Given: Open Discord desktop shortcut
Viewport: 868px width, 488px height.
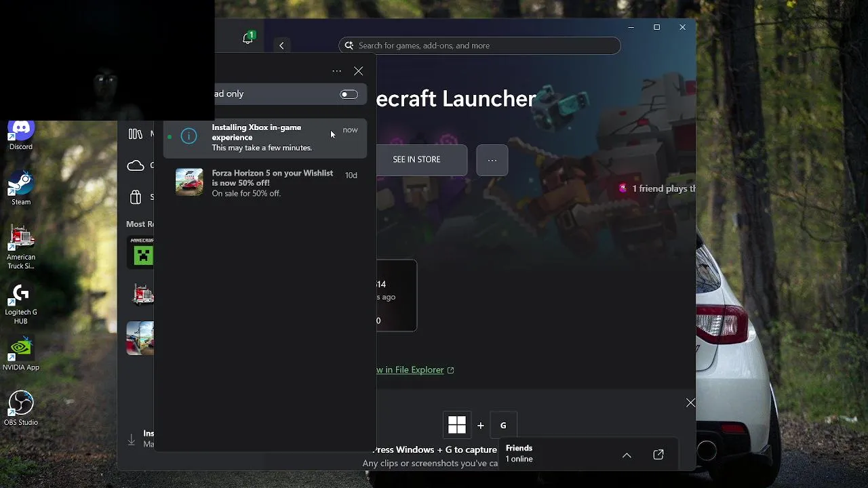Looking at the screenshot, I should pyautogui.click(x=21, y=135).
